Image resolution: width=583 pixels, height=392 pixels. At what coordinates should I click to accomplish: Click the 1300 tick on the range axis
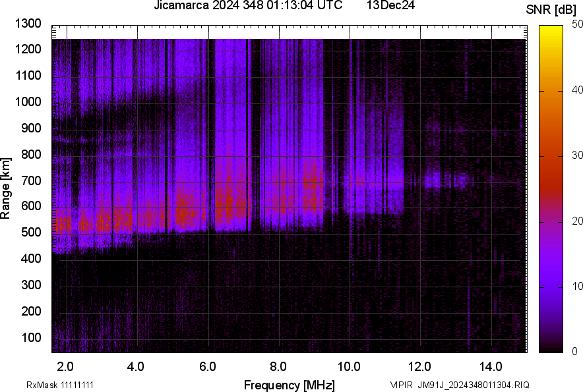pyautogui.click(x=28, y=24)
